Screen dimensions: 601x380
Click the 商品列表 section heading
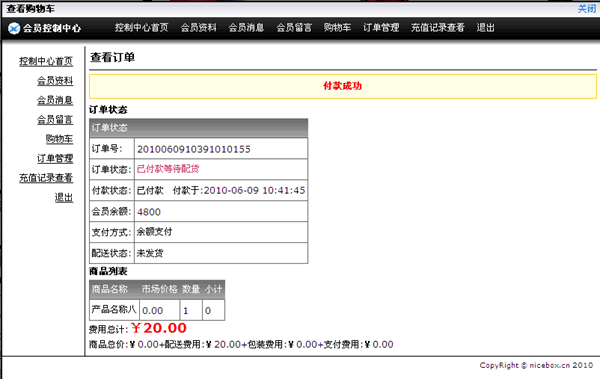click(108, 271)
